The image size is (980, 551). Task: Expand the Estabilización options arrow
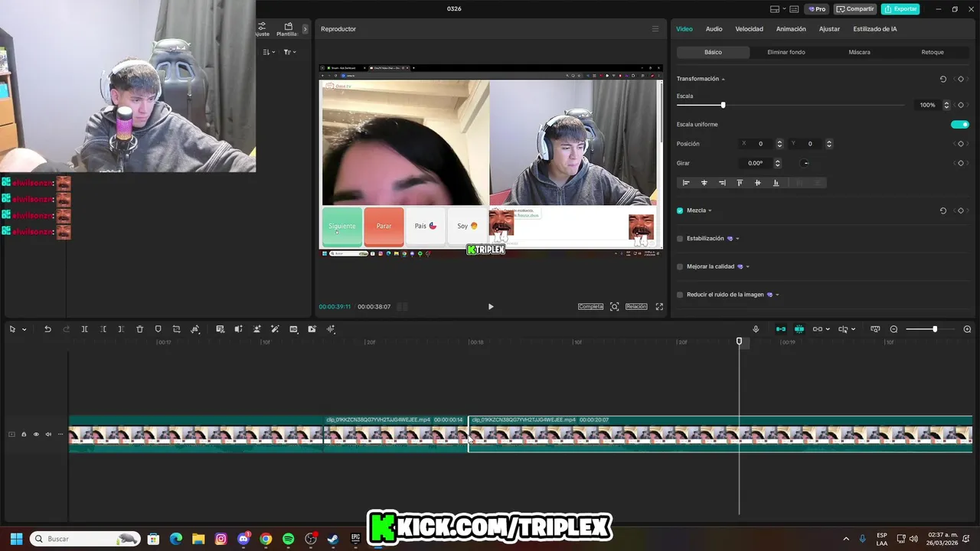(737, 239)
